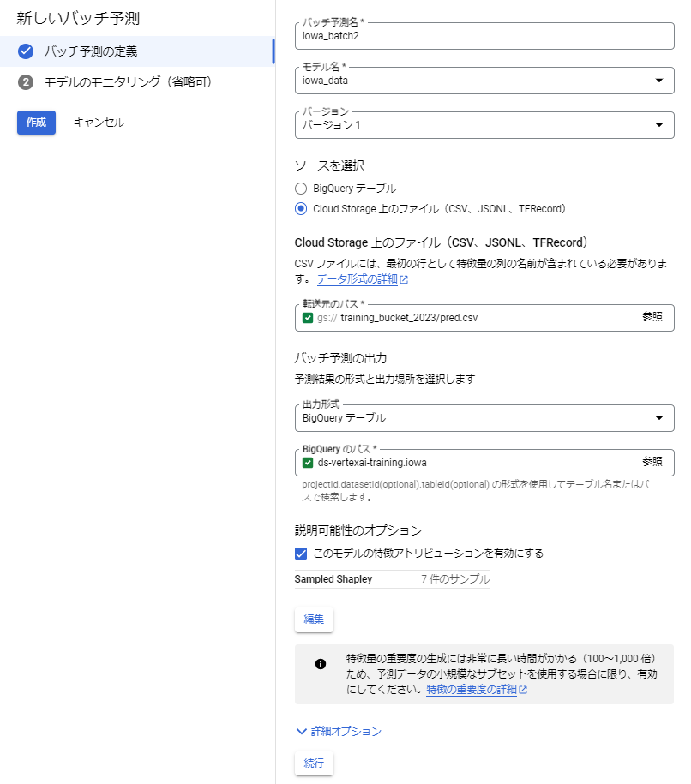The image size is (691, 784).
Task: Click the 7 件のサンプル value
Action: click(x=455, y=579)
